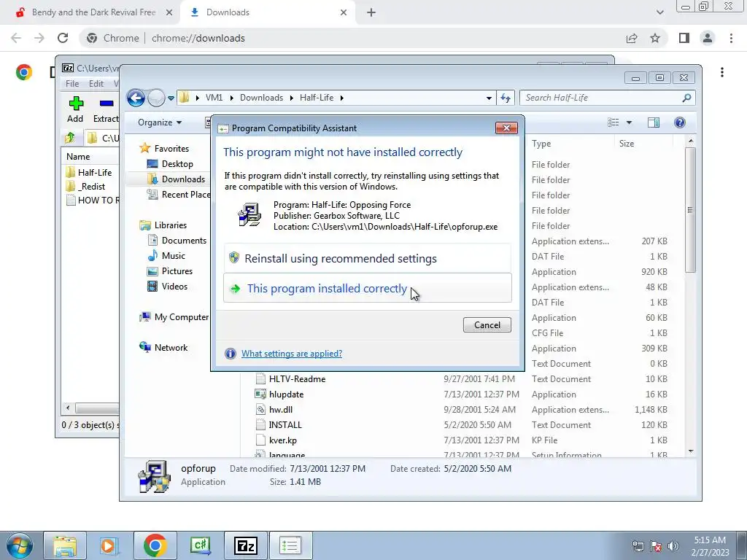The height and width of the screenshot is (560, 747).
Task: Expand address bar previous locations dropdown
Action: click(489, 98)
